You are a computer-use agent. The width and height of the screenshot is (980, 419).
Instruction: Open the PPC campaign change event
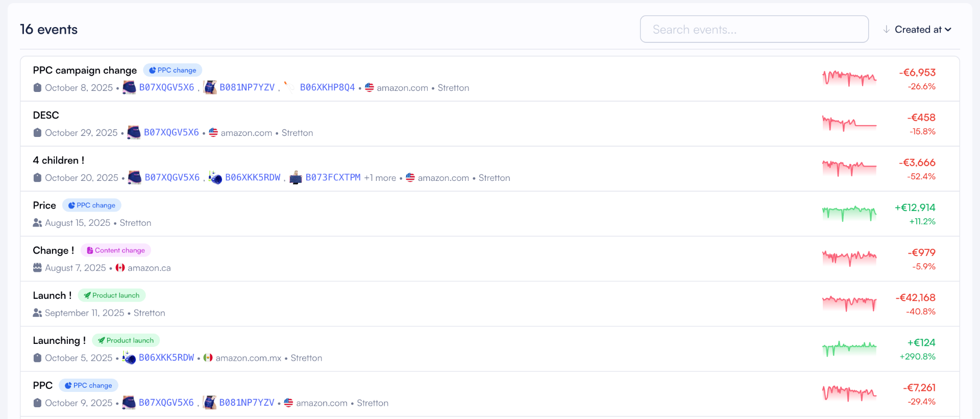click(85, 70)
